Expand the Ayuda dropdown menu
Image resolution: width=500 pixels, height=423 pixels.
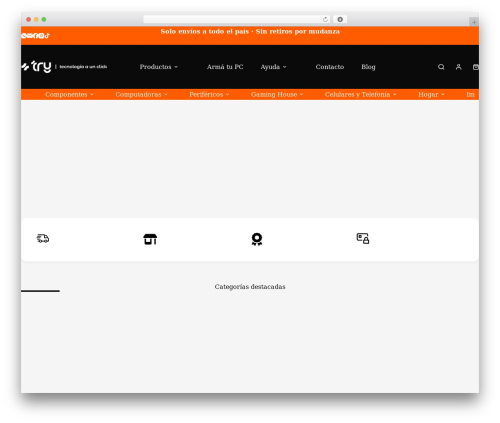[x=273, y=67]
